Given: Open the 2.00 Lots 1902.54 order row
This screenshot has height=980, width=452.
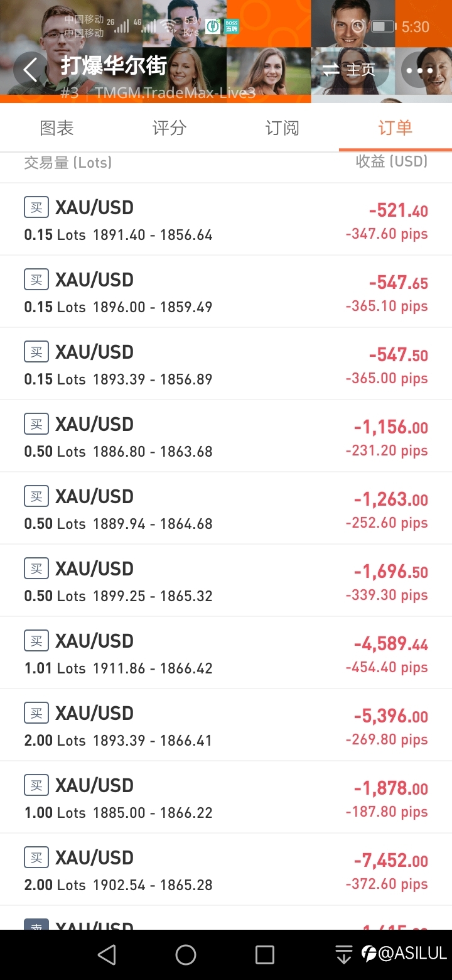Looking at the screenshot, I should (226, 869).
